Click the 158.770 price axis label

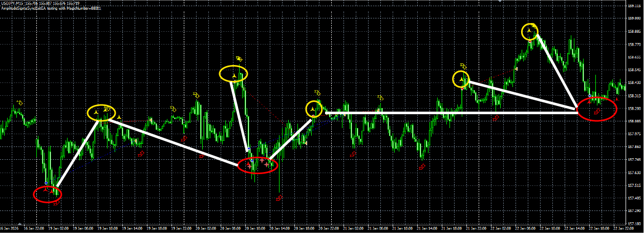coord(634,44)
